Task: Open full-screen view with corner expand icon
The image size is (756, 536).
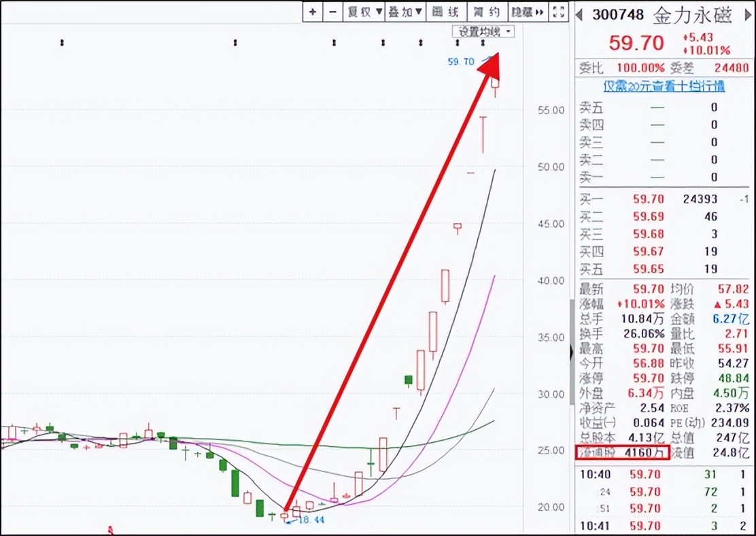Action: point(559,11)
